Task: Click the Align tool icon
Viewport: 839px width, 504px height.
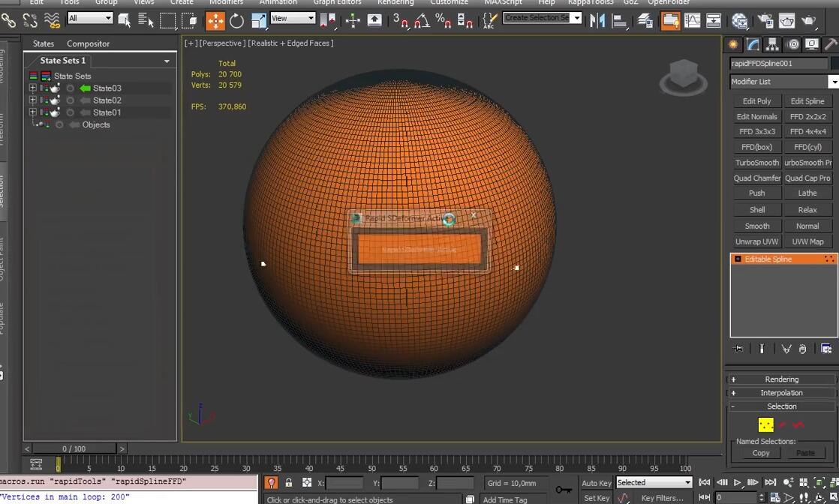Action: coord(620,20)
